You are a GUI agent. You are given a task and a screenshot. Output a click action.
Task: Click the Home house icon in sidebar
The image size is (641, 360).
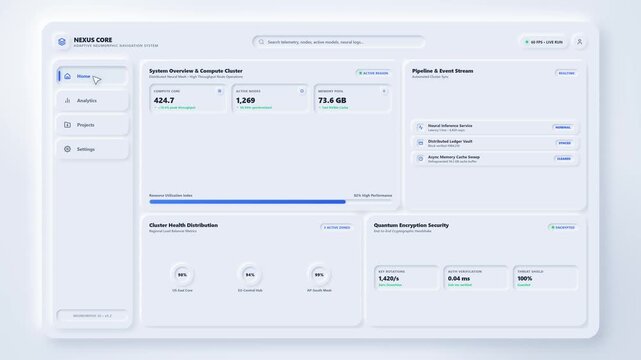(x=67, y=76)
